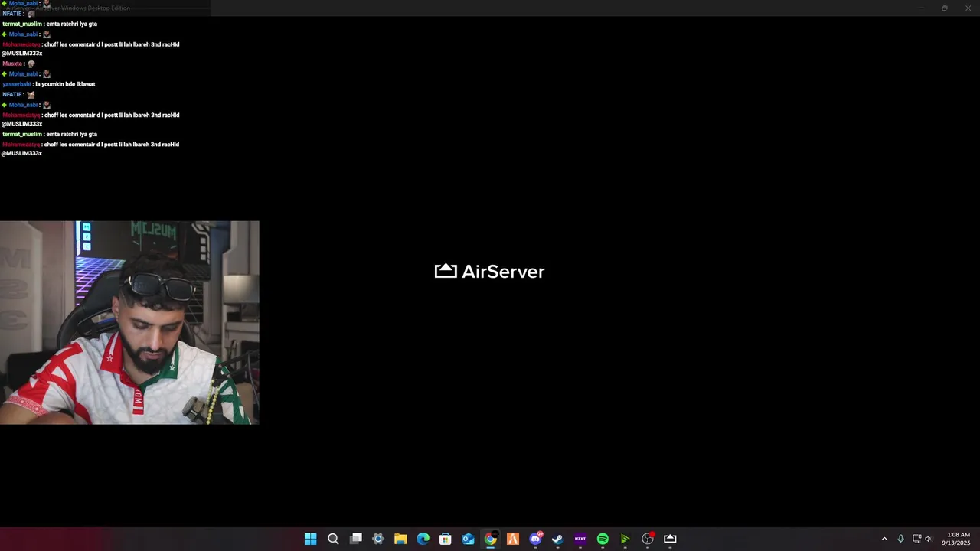Open the volume speaker tray icon
Image resolution: width=980 pixels, height=551 pixels.
[929, 539]
